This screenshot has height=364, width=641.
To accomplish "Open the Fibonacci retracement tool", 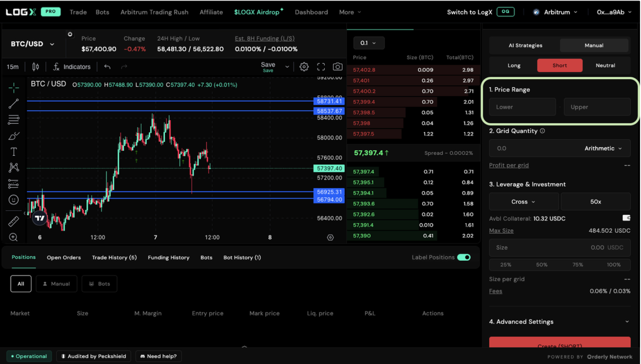I will point(14,119).
